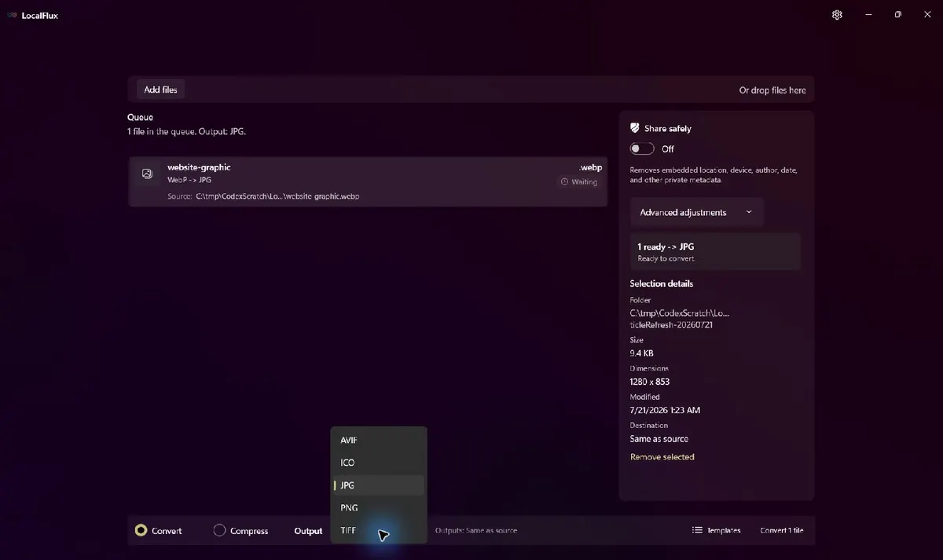This screenshot has height=560, width=943.
Task: Click the LocalFlux app logo icon
Action: 13,16
